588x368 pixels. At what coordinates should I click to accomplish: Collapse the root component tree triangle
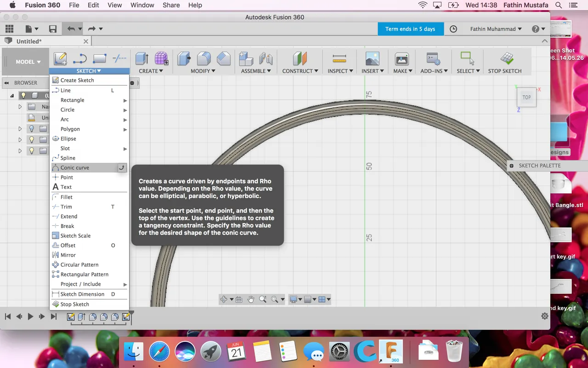12,96
